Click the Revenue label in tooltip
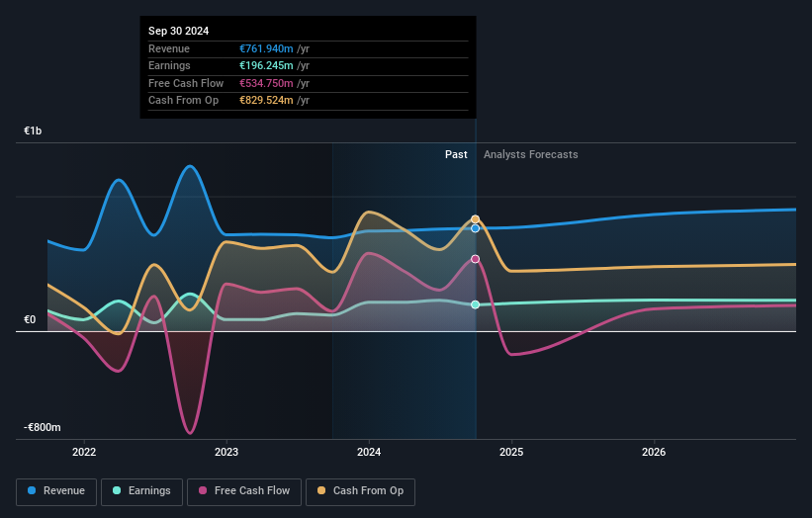The image size is (812, 518). (x=169, y=48)
